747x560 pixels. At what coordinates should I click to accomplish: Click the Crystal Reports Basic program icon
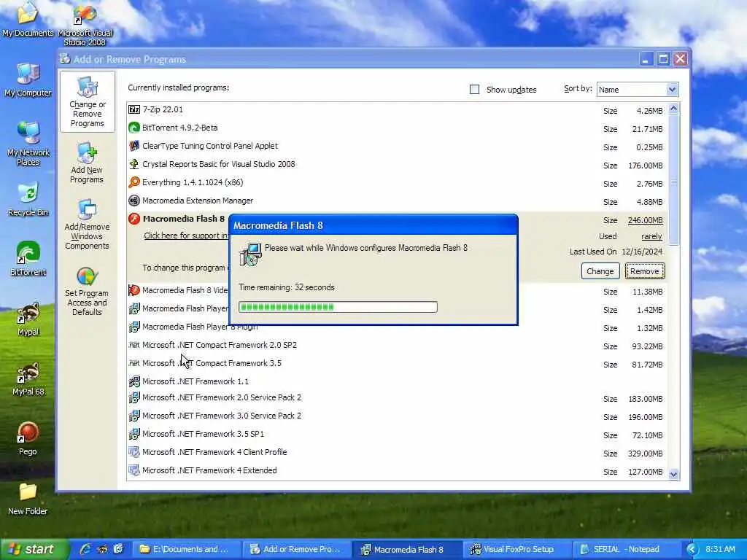tap(134, 164)
